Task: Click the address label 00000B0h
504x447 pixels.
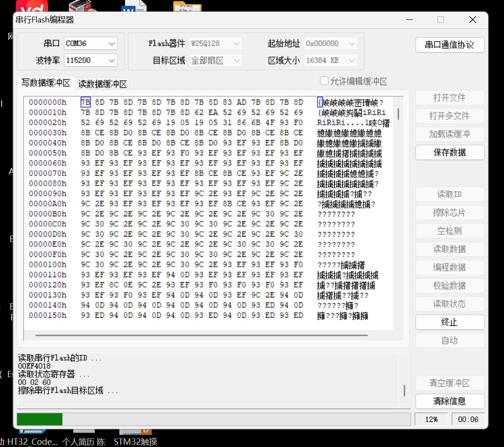Action: pyautogui.click(x=48, y=214)
